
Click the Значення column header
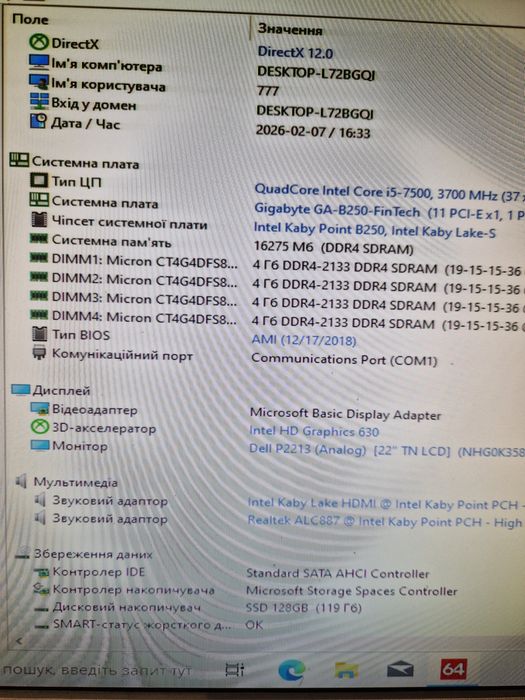[x=290, y=29]
